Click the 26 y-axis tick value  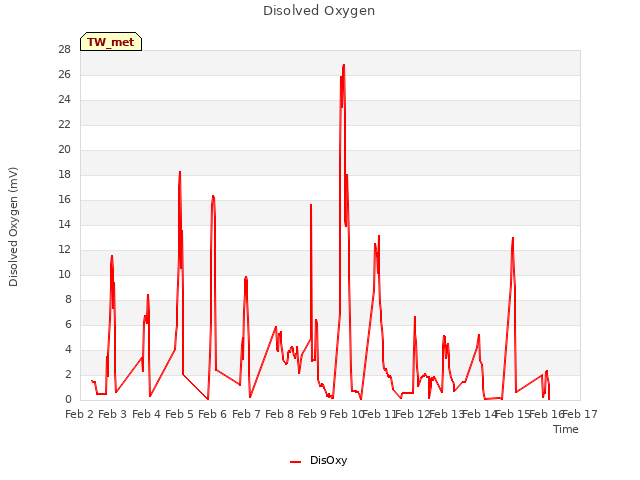point(64,75)
